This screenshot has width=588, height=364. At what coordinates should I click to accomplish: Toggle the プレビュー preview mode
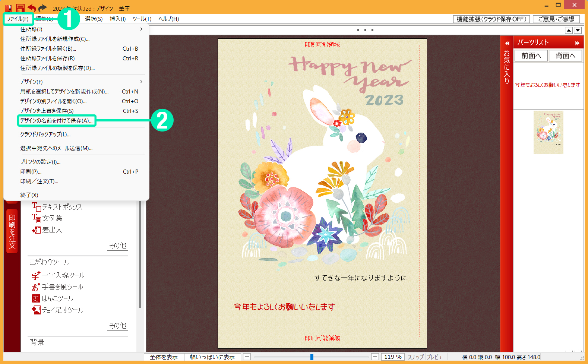click(436, 357)
